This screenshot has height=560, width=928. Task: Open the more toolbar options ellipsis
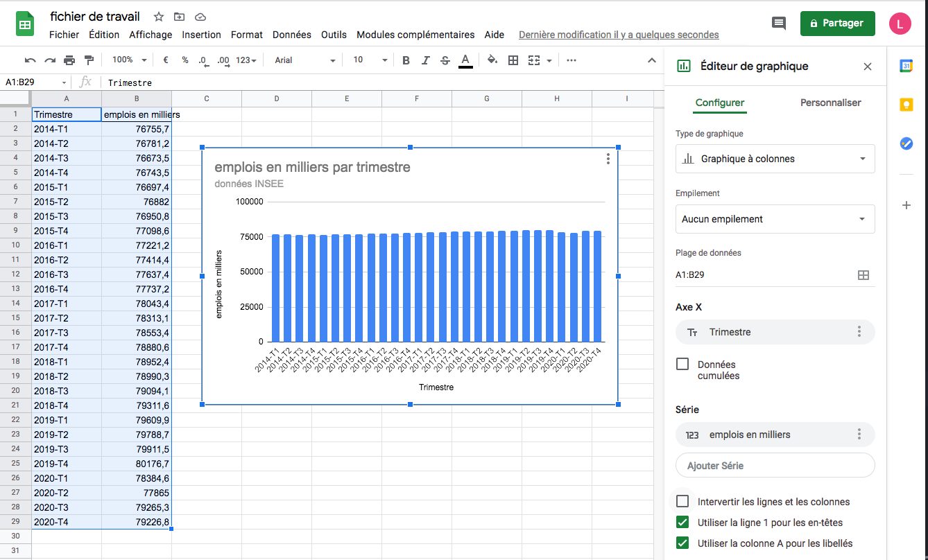coord(572,60)
